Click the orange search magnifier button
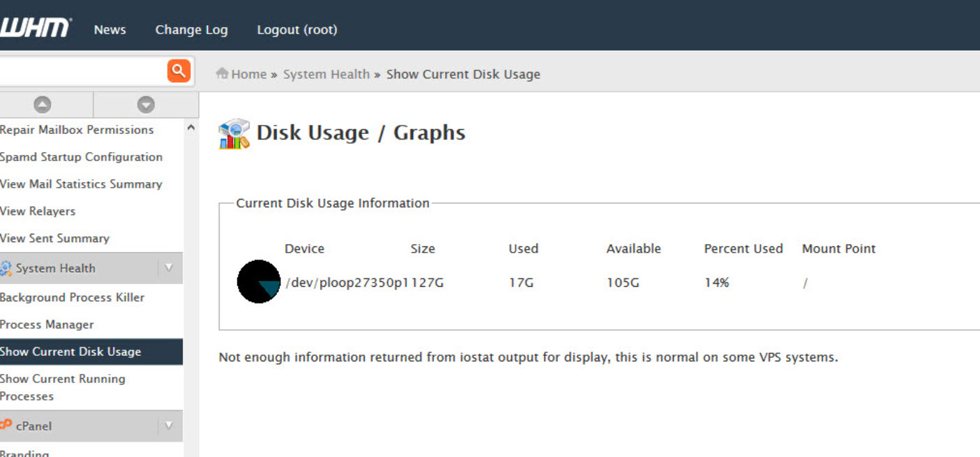The width and height of the screenshot is (980, 457). point(179,70)
